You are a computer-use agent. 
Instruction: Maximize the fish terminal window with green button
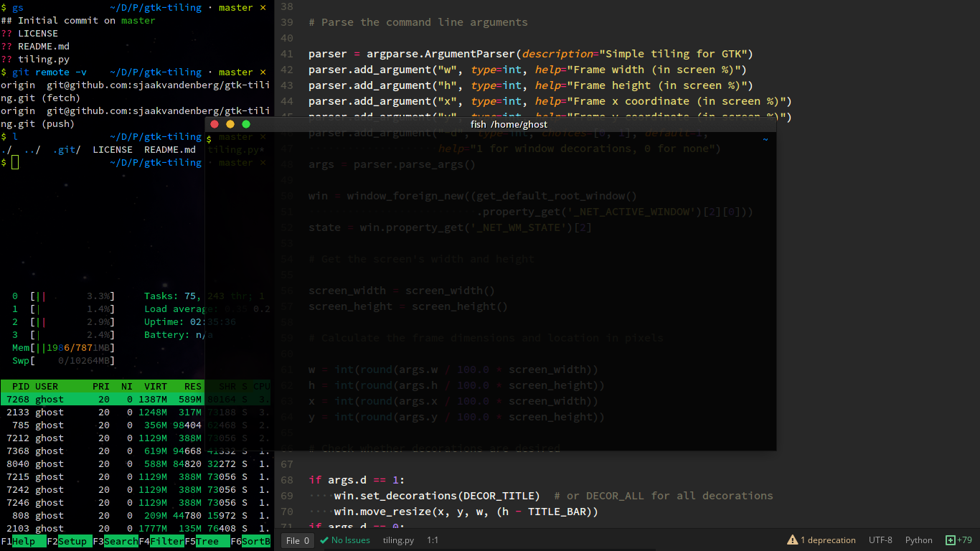[x=246, y=124]
